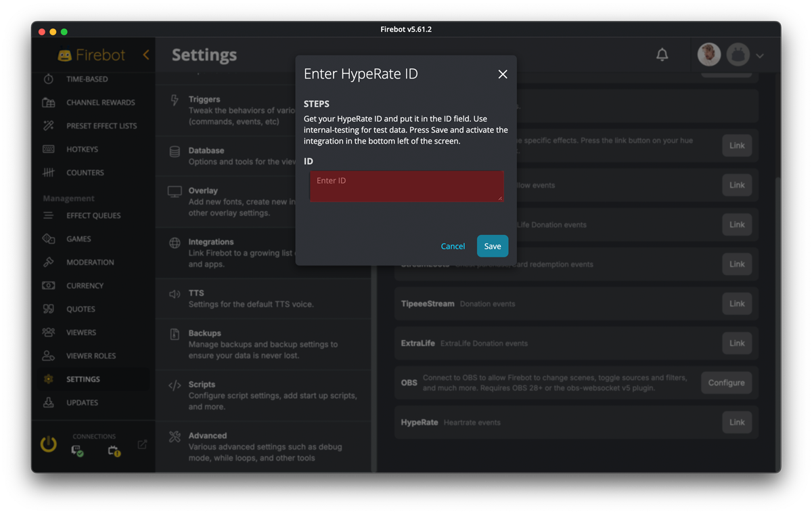Click the Firebot logo icon

pos(65,56)
